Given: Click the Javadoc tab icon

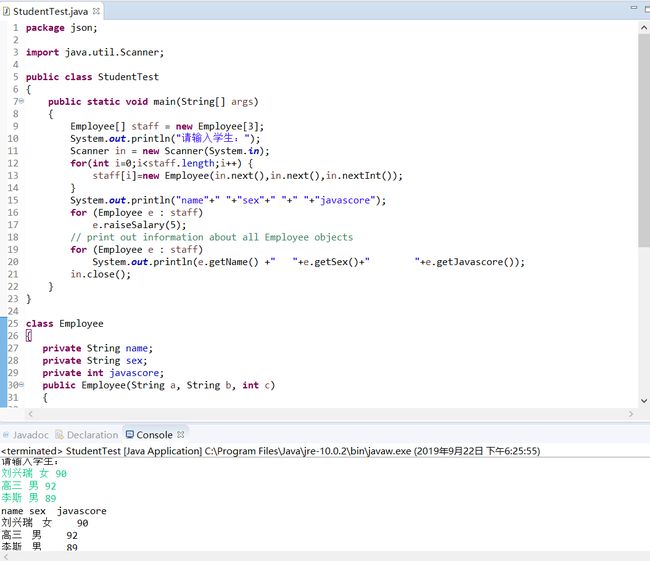Looking at the screenshot, I should [6, 435].
